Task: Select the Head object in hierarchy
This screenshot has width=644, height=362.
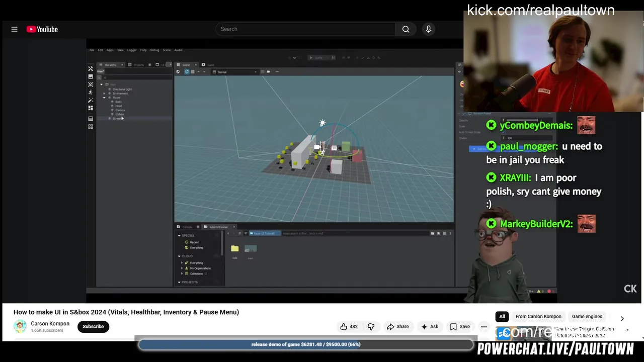Action: (119, 106)
